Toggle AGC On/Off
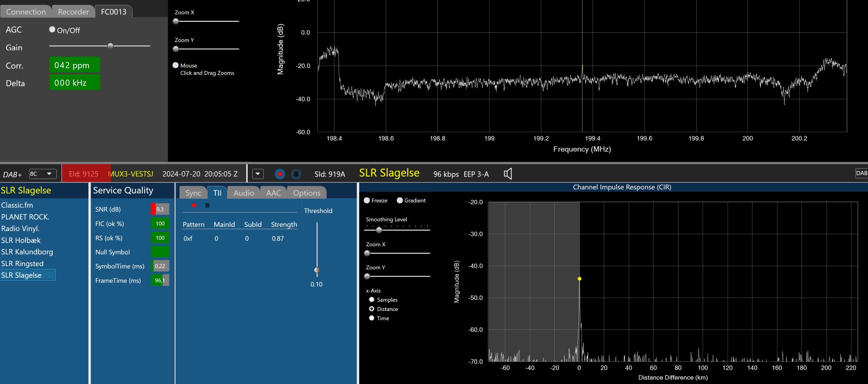 tap(52, 30)
